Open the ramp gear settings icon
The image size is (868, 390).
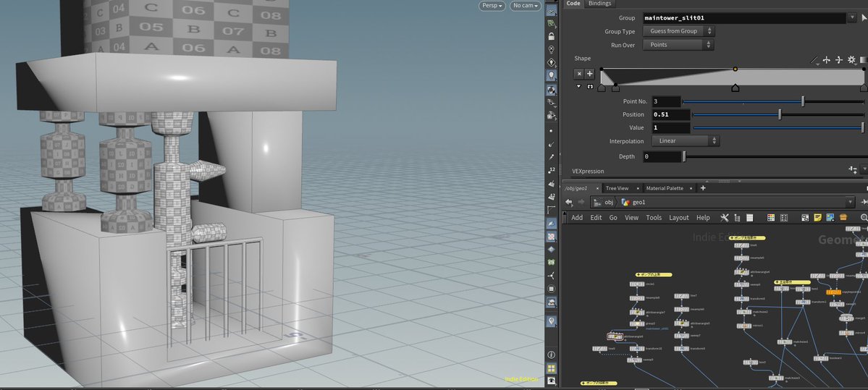click(851, 60)
